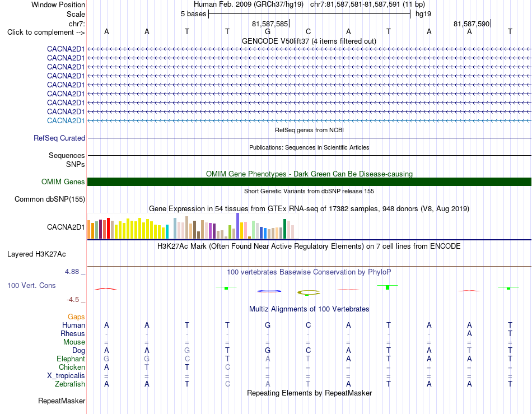
Task: Open 'Multiz Alignments of 100 Vertebrates' title
Action: [309, 309]
